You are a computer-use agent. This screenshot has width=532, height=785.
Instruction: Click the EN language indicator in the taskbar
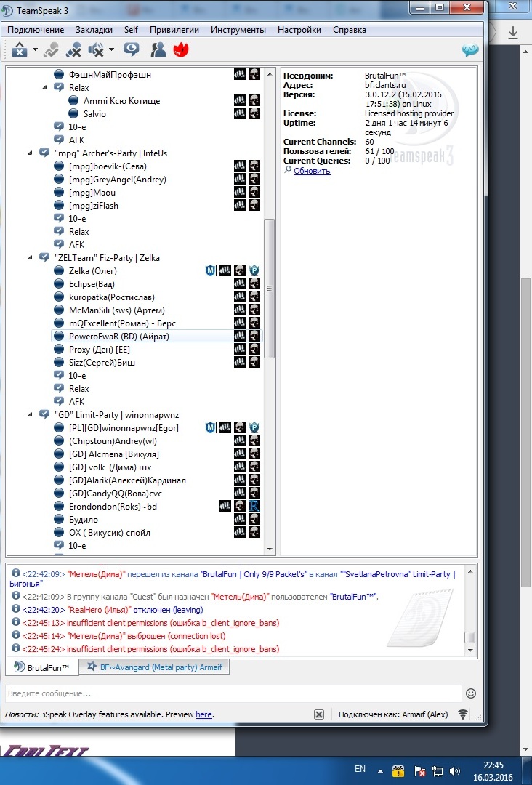pos(360,769)
